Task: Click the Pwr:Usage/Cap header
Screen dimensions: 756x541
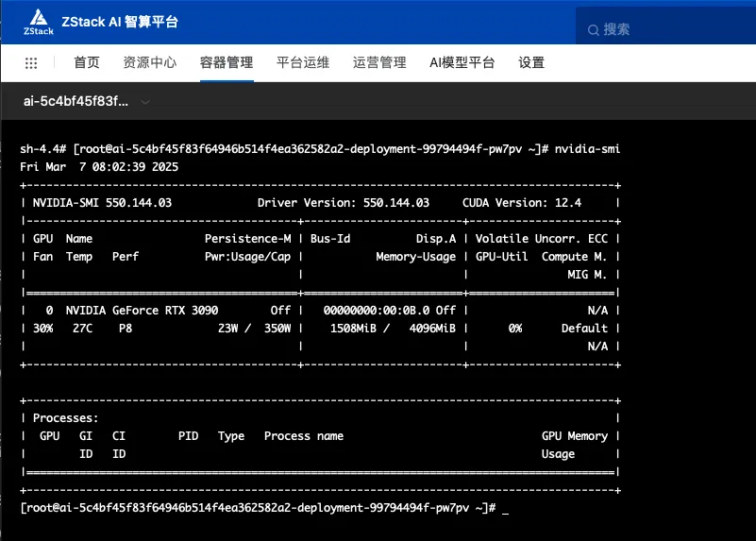Action: (x=248, y=257)
